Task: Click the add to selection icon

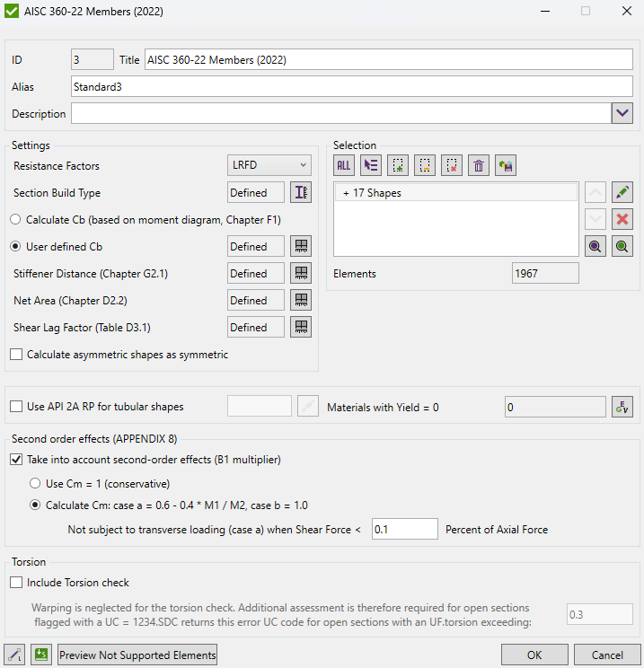Action: click(398, 165)
